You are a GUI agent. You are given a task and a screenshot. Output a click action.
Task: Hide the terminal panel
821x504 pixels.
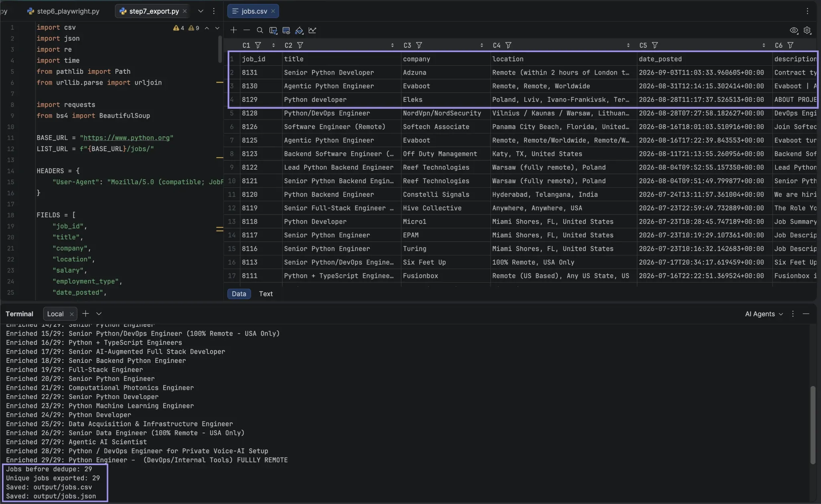click(x=806, y=314)
